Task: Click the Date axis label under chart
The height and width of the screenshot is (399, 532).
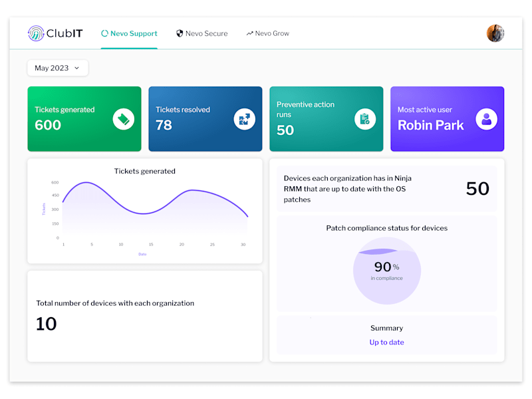Action: [142, 254]
